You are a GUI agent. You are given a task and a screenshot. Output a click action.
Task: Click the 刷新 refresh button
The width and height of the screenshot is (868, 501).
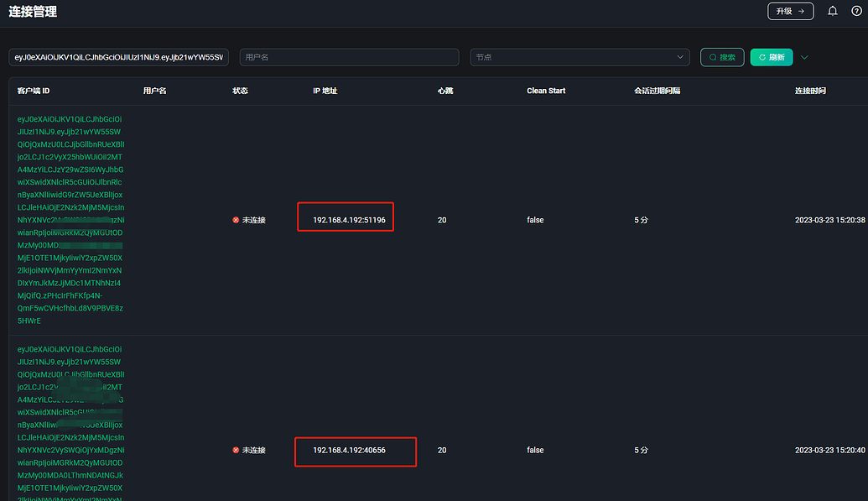tap(772, 57)
